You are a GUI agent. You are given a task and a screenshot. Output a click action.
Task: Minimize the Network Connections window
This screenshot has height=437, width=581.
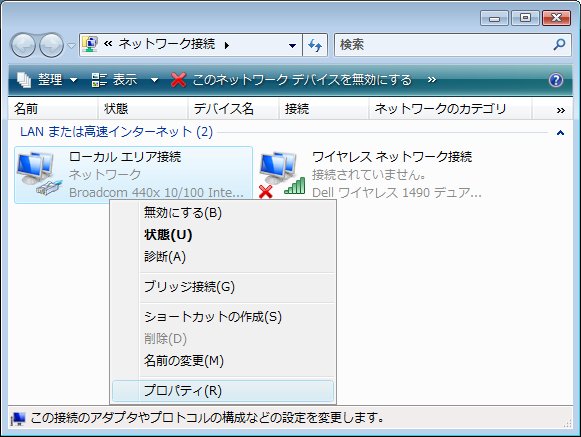point(494,17)
